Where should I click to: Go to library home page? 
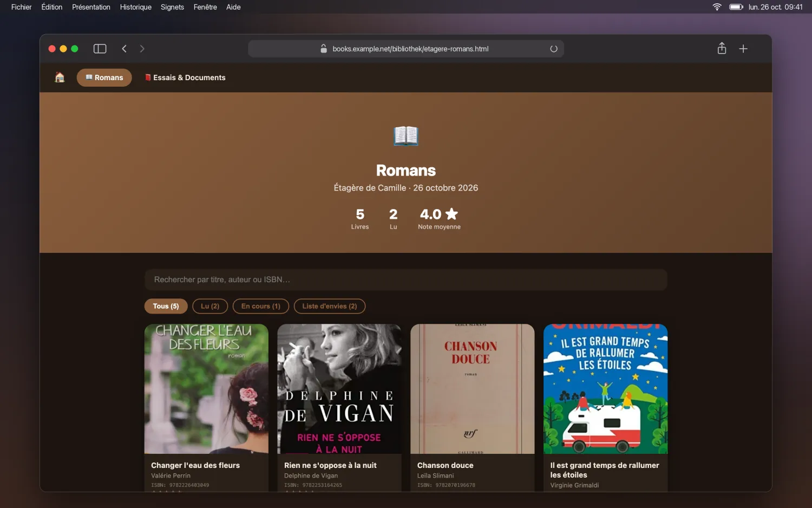coord(60,77)
